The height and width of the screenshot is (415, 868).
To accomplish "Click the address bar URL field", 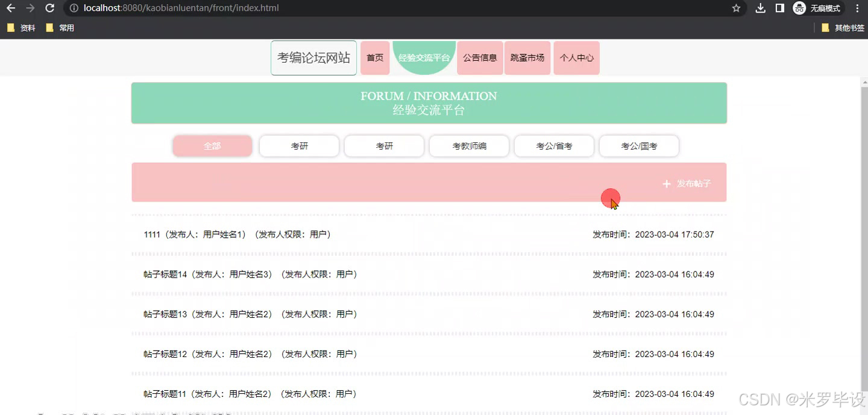I will point(398,8).
